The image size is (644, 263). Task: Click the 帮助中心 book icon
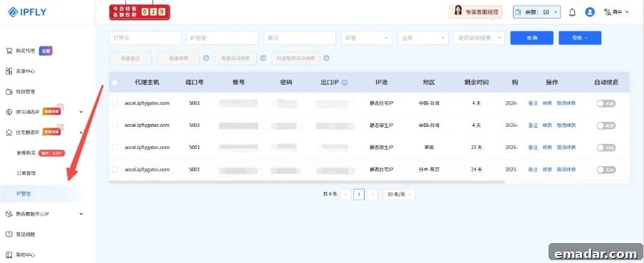click(x=9, y=254)
